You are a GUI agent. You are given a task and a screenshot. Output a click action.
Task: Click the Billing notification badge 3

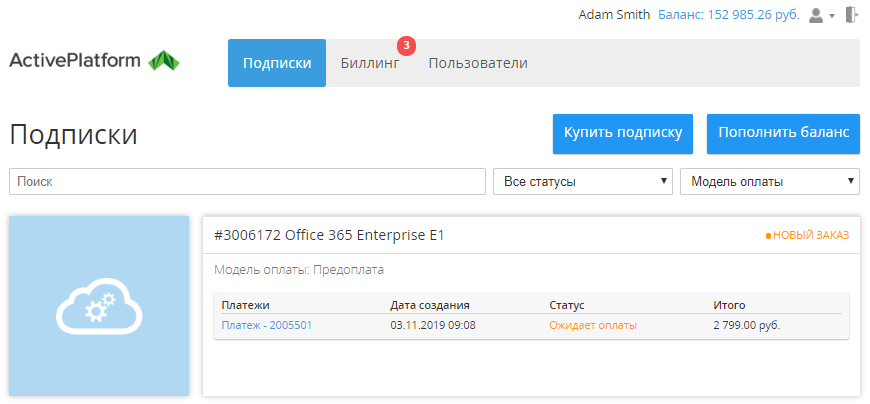pos(407,46)
